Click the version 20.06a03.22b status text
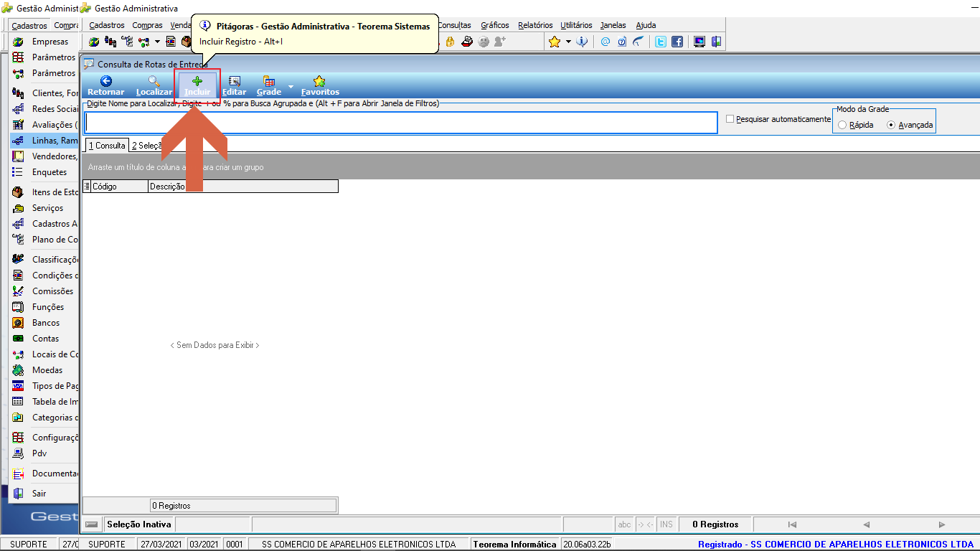 click(x=586, y=545)
